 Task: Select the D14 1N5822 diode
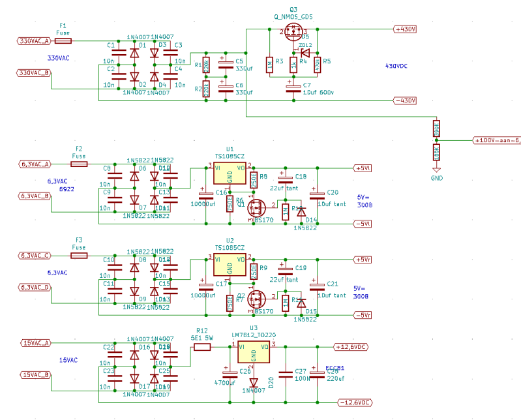[x=301, y=212]
